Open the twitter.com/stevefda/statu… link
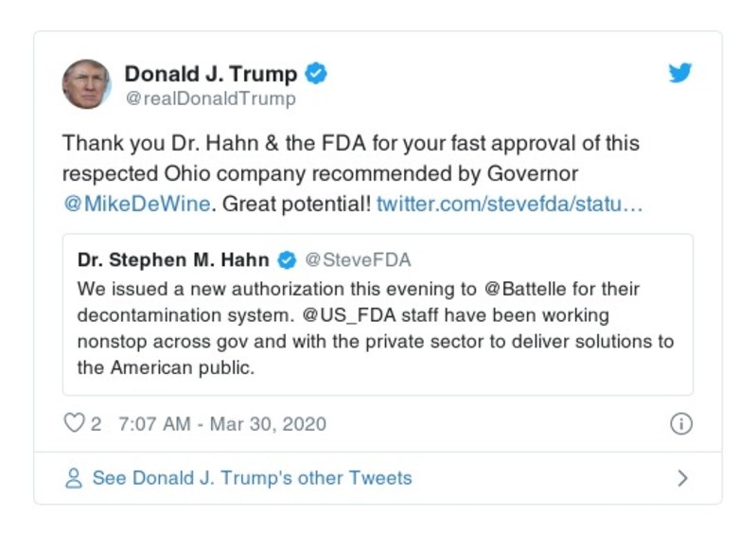 tap(509, 204)
